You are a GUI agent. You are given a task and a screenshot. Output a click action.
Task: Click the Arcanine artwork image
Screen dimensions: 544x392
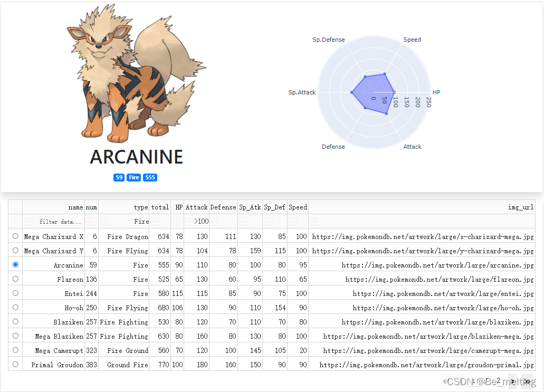click(x=136, y=73)
